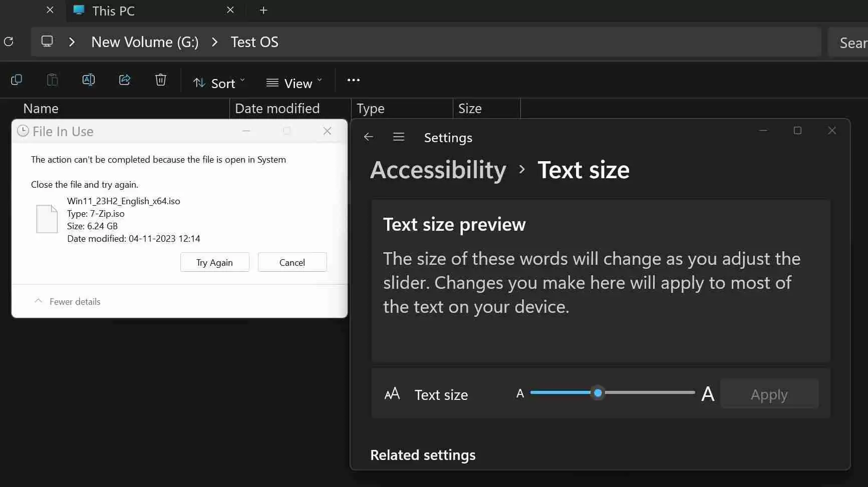This screenshot has height=487, width=868.
Task: Click the See more ellipsis in the toolbar
Action: 354,80
